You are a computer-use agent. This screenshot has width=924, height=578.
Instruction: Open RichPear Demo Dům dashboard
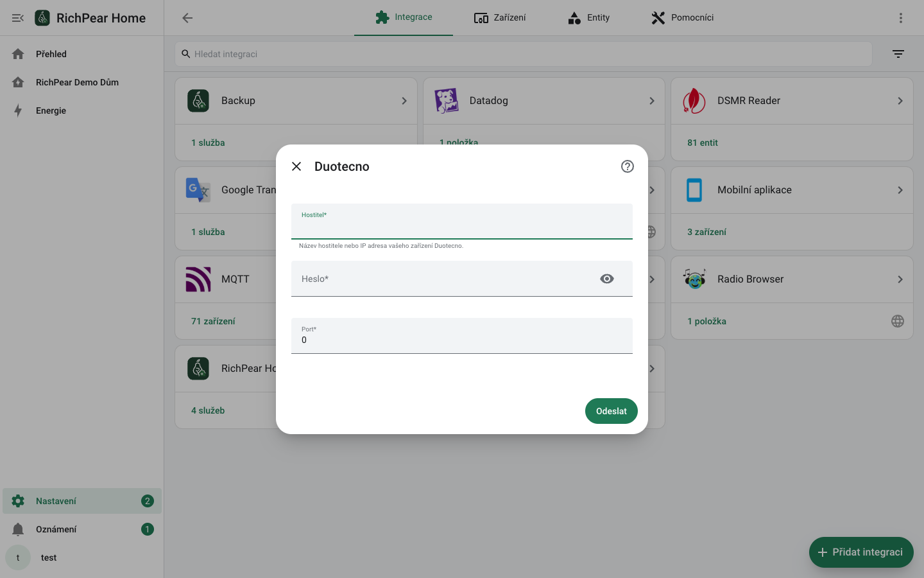click(82, 82)
